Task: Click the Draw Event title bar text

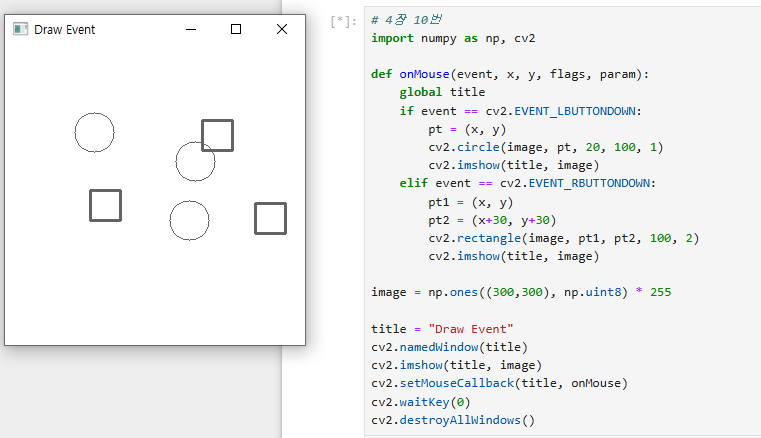Action: [65, 30]
